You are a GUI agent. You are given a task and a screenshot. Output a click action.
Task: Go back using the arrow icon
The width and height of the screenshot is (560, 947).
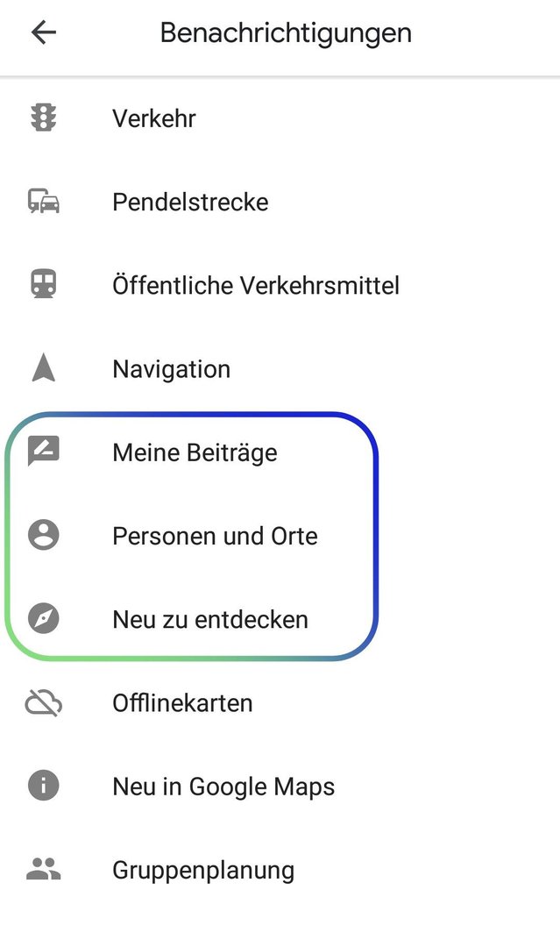(x=44, y=32)
